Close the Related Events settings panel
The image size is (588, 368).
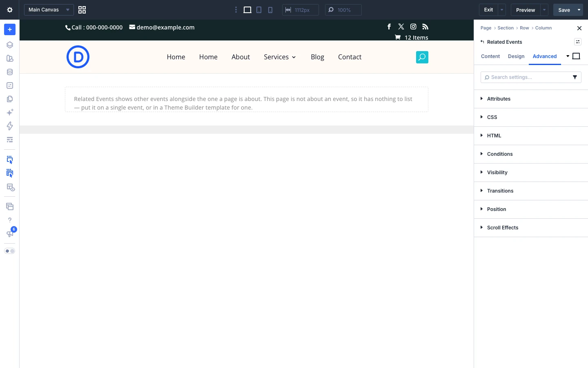pos(579,28)
